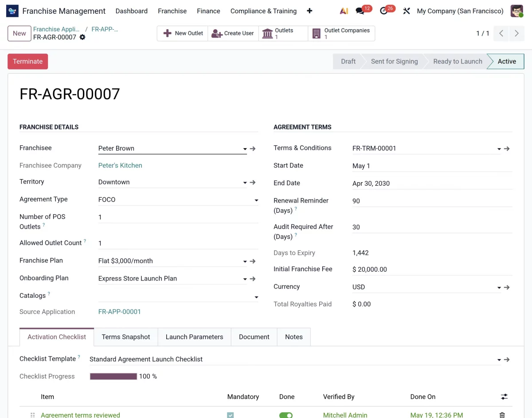Switch to Terms Snapshot tab
Image resolution: width=532 pixels, height=418 pixels.
click(126, 337)
